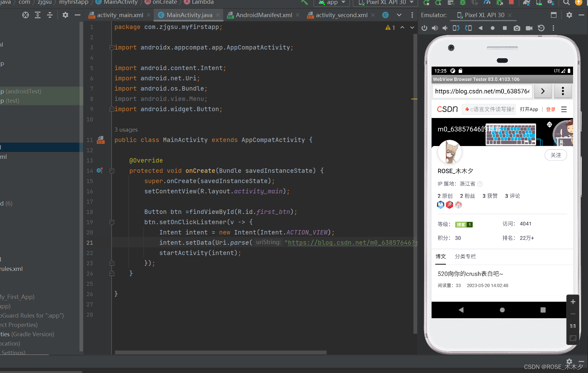The height and width of the screenshot is (373, 588).
Task: Click the URL navigate arrow in WebView browser
Action: [543, 91]
